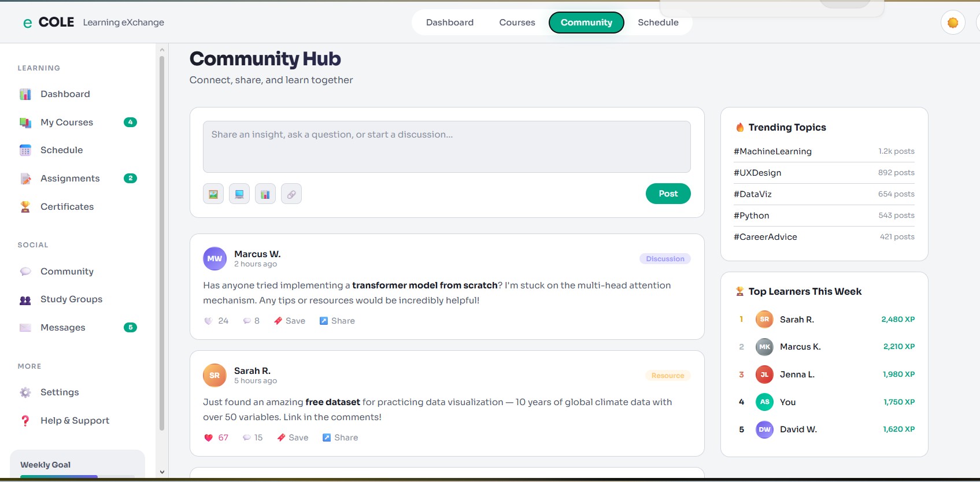Open Help & Support in sidebar
Screen dimensions: 980x482
click(x=78, y=421)
